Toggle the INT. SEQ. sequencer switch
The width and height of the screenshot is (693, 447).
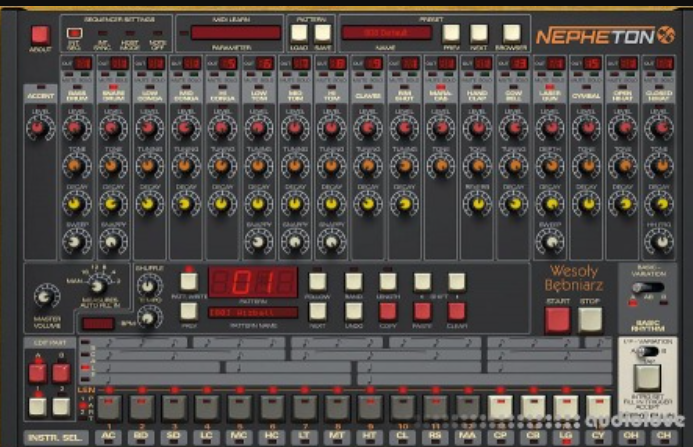tap(74, 33)
